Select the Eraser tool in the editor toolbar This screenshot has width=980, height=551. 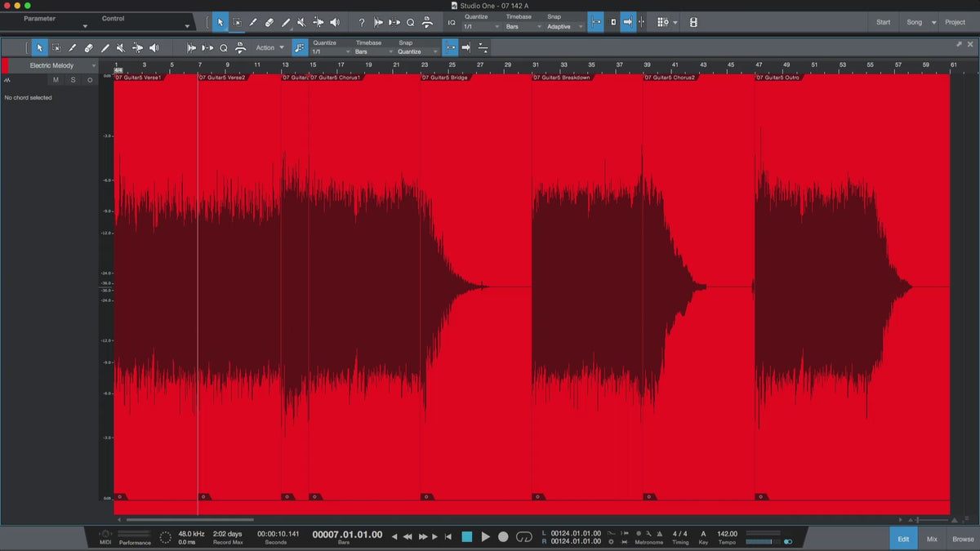coord(88,48)
